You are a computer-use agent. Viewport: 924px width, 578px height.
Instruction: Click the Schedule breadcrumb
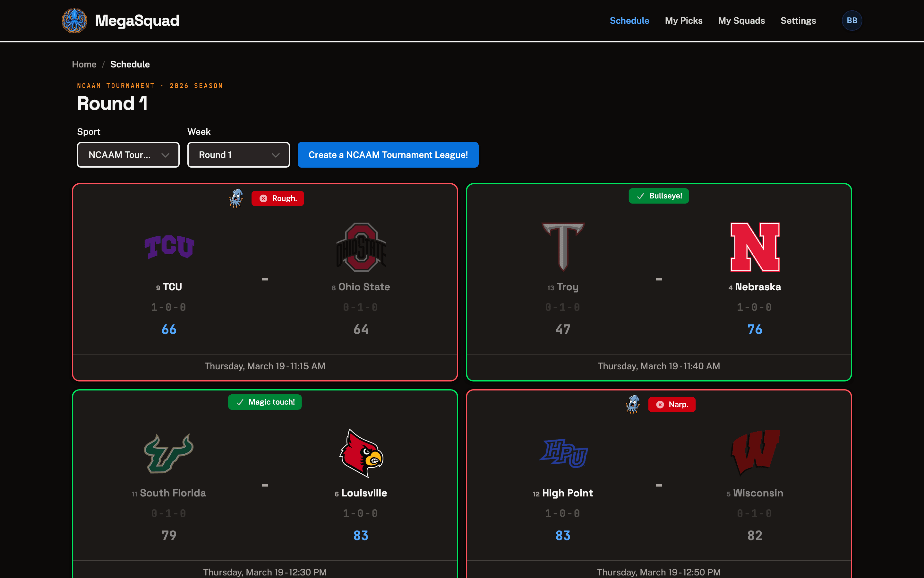[130, 64]
